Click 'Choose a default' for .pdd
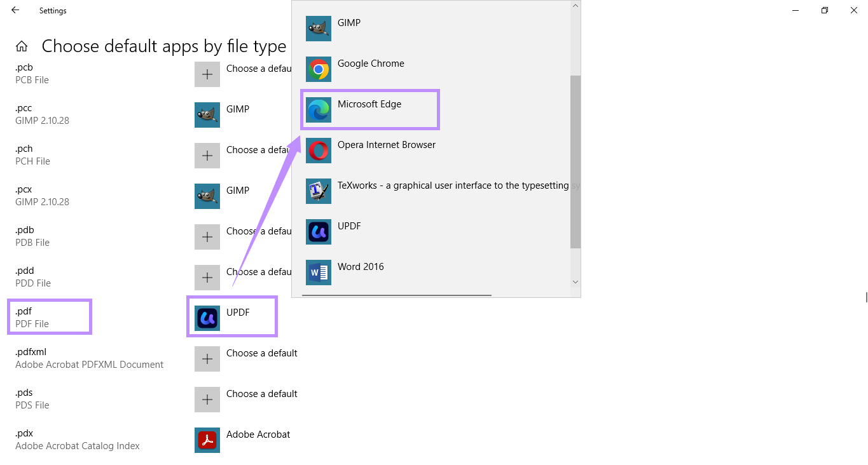This screenshot has height=465, width=868. 259,272
